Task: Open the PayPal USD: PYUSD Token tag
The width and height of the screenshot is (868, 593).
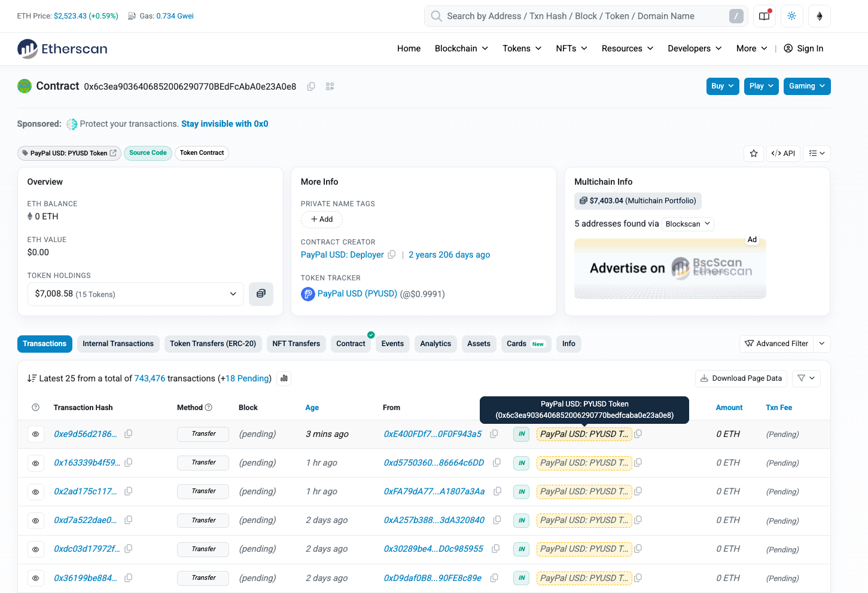Action: click(69, 153)
